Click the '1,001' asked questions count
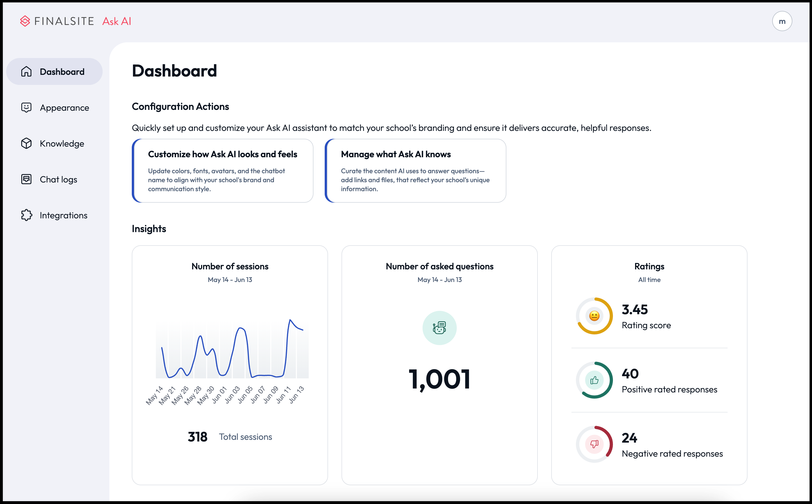812x504 pixels. click(x=439, y=379)
